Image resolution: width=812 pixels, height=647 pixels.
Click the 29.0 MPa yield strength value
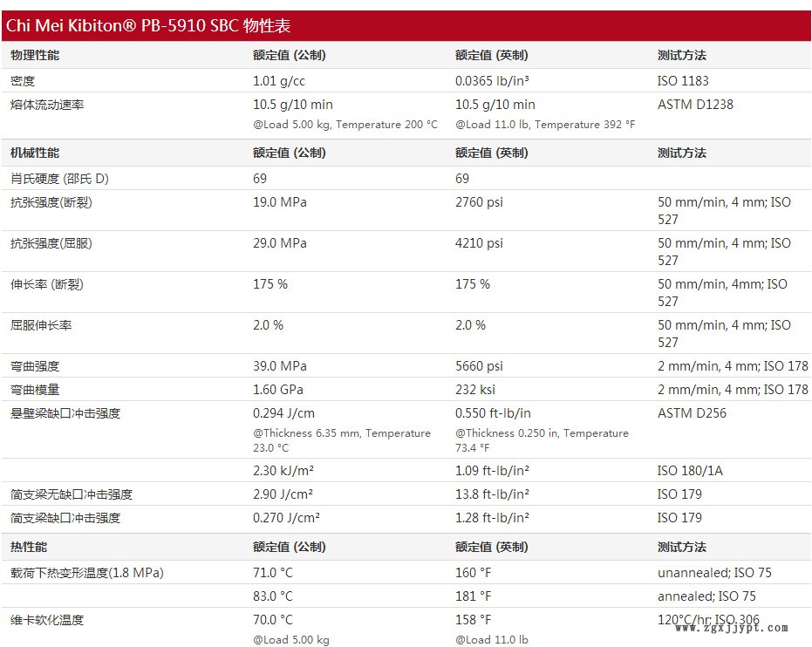point(279,243)
